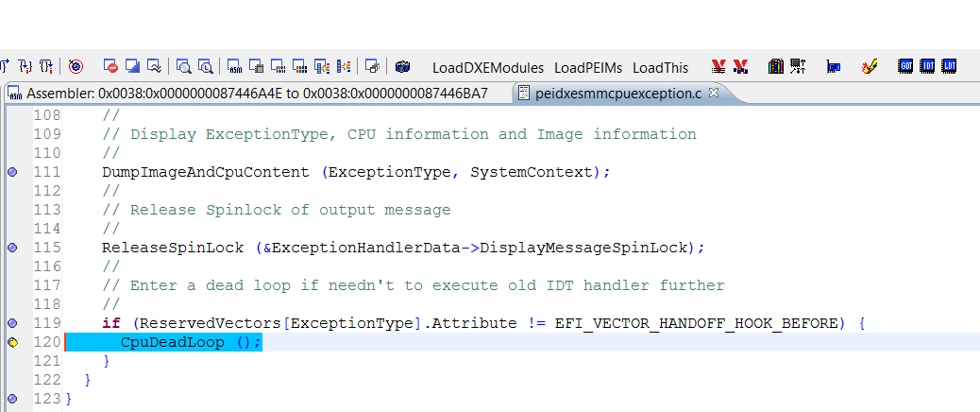Toggle breakpoint marker on line 119
The image size is (980, 412).
[12, 323]
